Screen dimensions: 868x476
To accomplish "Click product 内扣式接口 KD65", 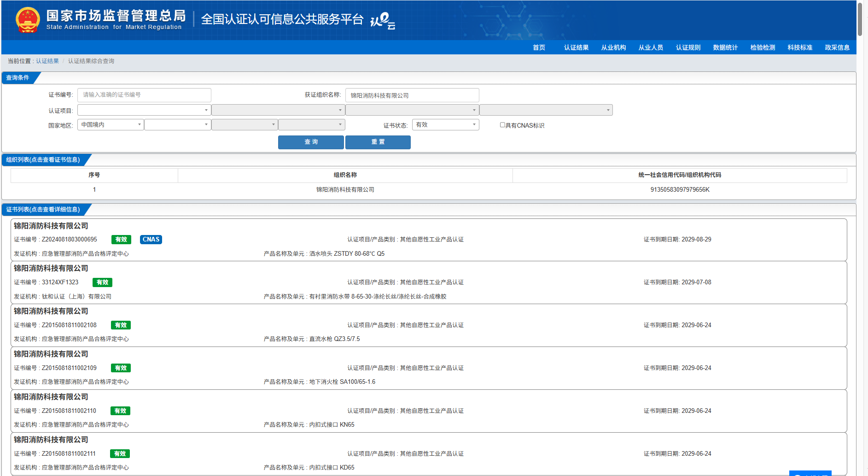I will point(332,468).
